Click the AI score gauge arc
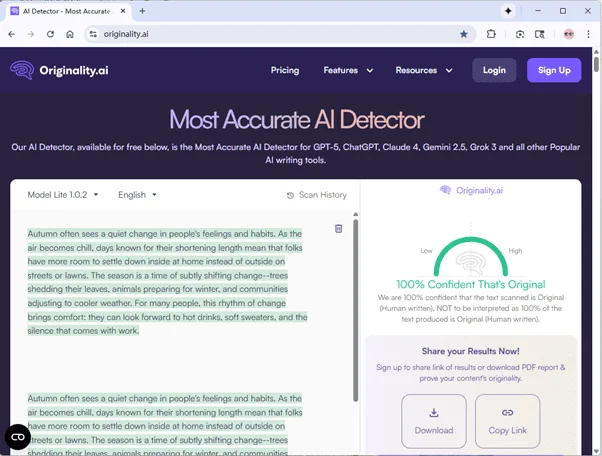602x456 pixels. pyautogui.click(x=471, y=256)
